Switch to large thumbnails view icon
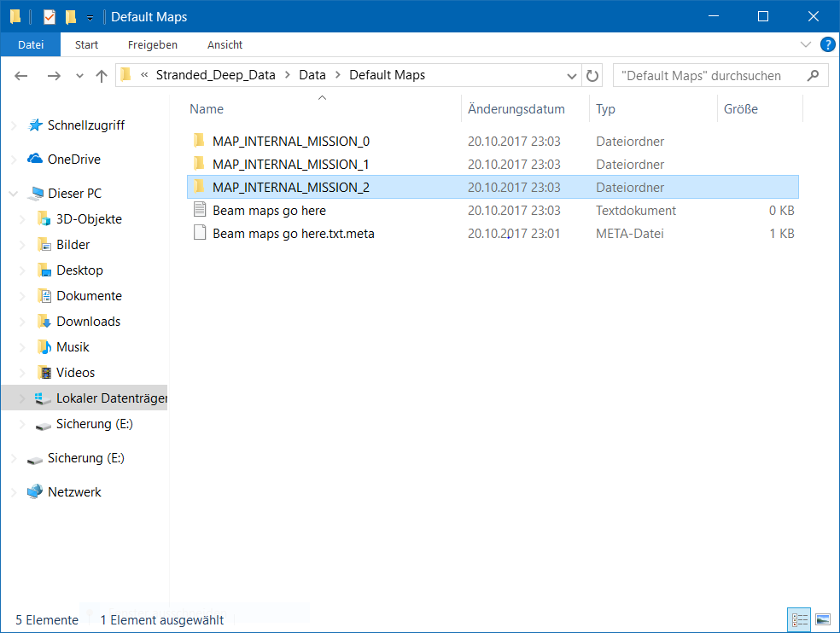 pyautogui.click(x=823, y=619)
